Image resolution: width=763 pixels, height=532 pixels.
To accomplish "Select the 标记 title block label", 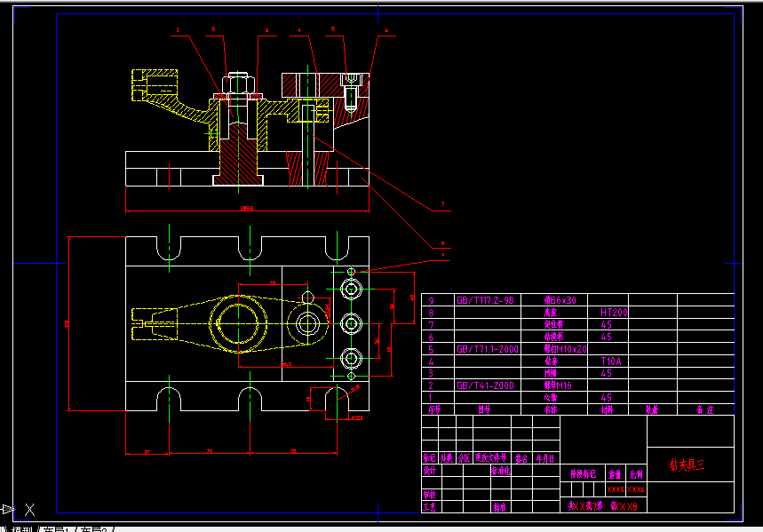I will (x=429, y=458).
